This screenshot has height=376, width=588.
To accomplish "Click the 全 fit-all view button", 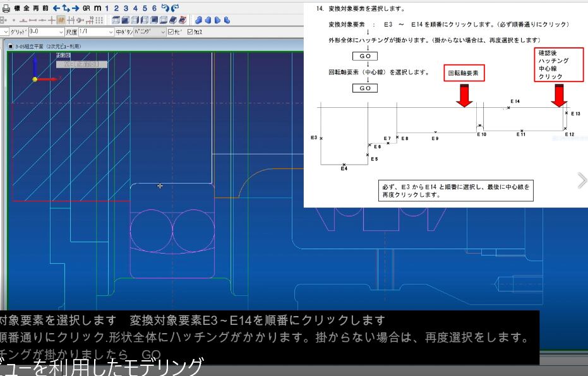I will [x=27, y=8].
